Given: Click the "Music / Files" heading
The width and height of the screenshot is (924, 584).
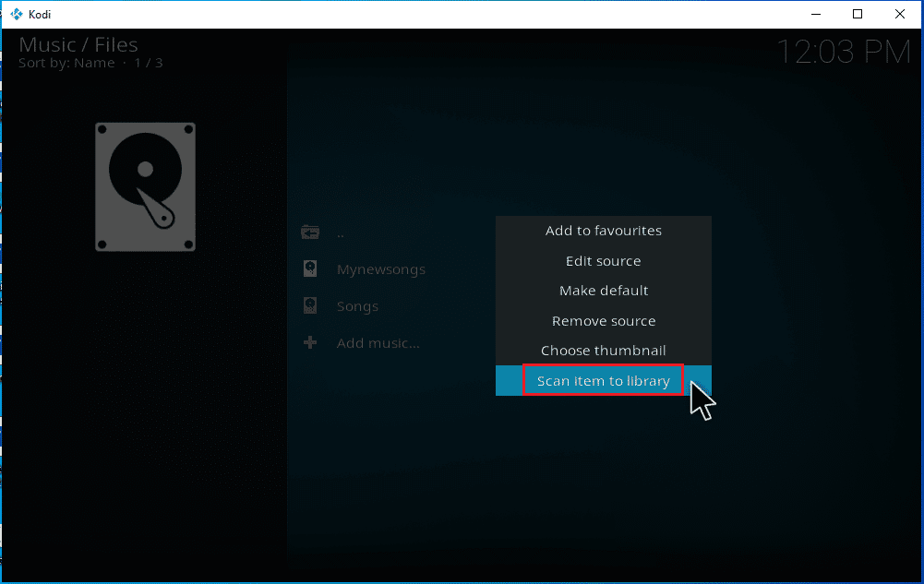Looking at the screenshot, I should click(x=78, y=44).
